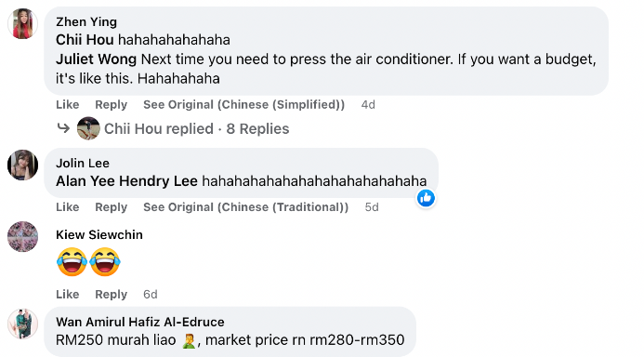The width and height of the screenshot is (644, 357).
Task: Like Kiew Siewchin's emoji comment
Action: tap(67, 294)
